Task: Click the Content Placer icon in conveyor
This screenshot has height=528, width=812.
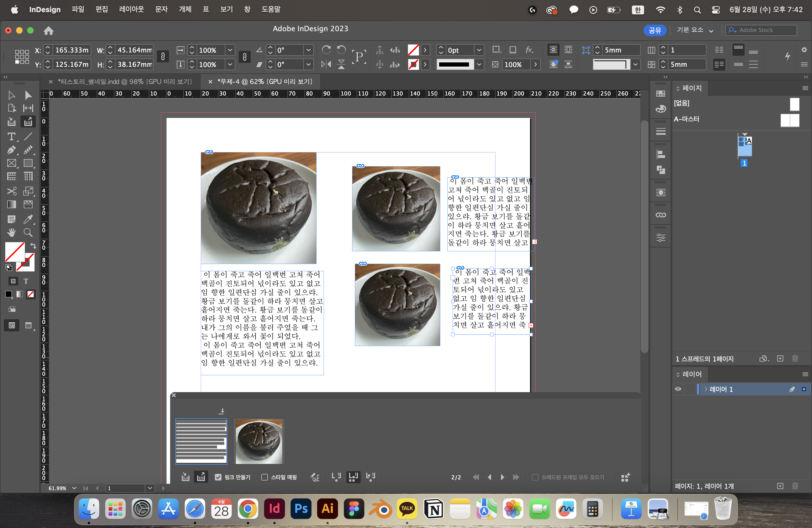Action: (x=201, y=477)
